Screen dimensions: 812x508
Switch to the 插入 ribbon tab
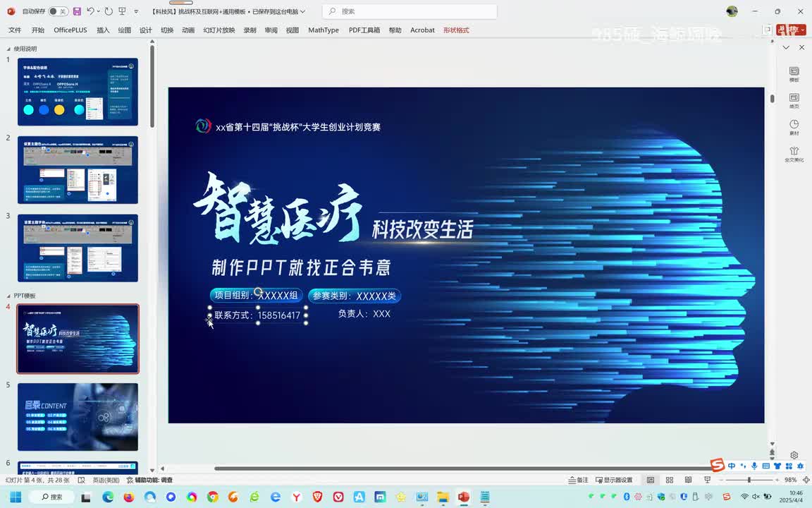pos(103,30)
